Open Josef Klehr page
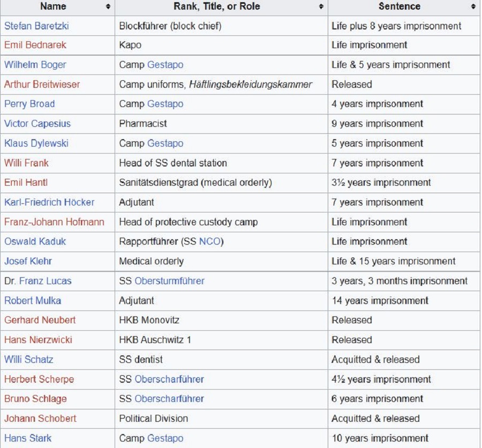The height and width of the screenshot is (448, 482). point(28,261)
